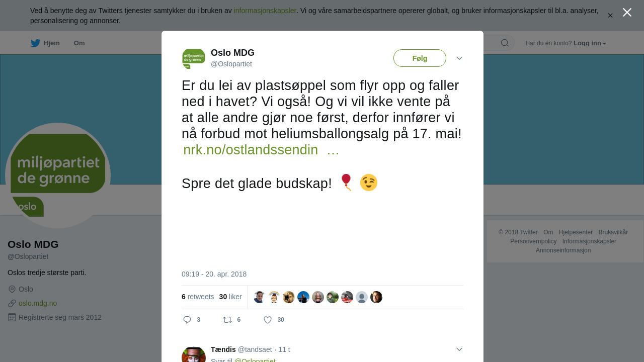Close the tweet overlay large X
Image resolution: width=644 pixels, height=362 pixels.
tap(627, 12)
